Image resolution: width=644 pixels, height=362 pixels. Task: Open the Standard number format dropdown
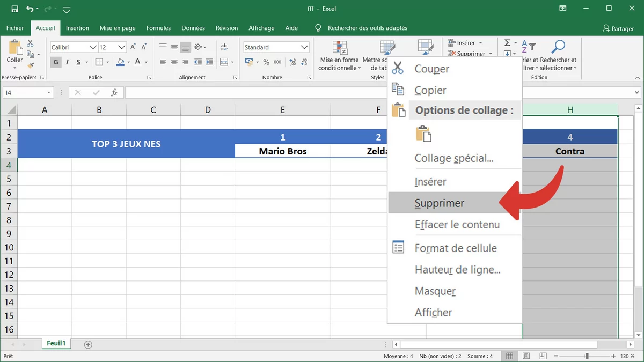(x=304, y=47)
